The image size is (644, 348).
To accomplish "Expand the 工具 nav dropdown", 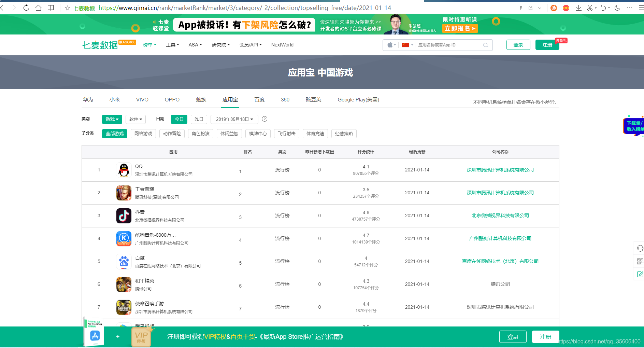I will 172,45.
